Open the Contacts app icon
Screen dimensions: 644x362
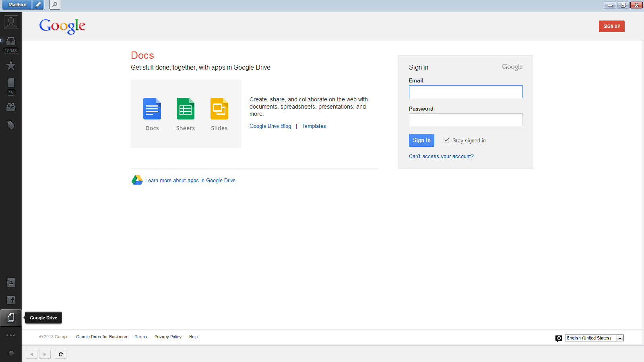point(11,282)
